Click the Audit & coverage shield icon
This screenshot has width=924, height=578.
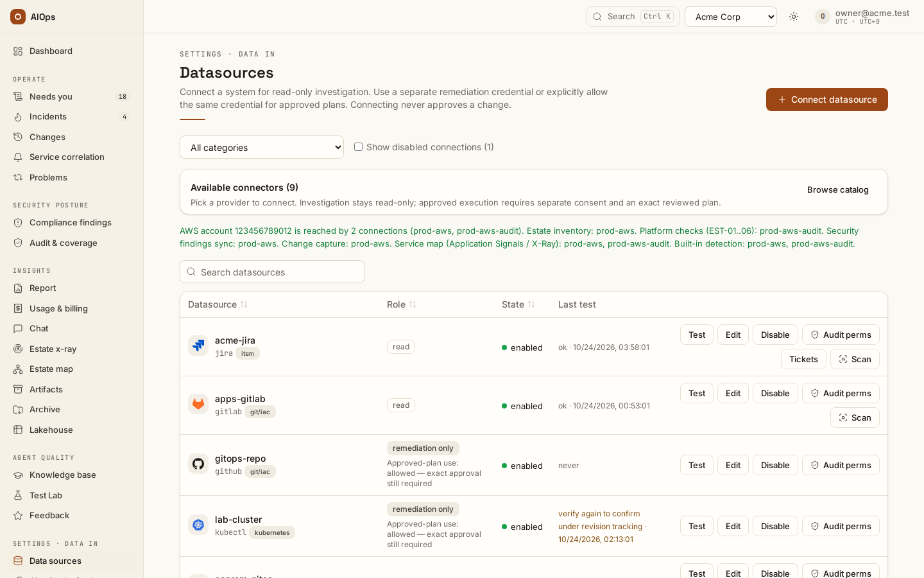[18, 243]
